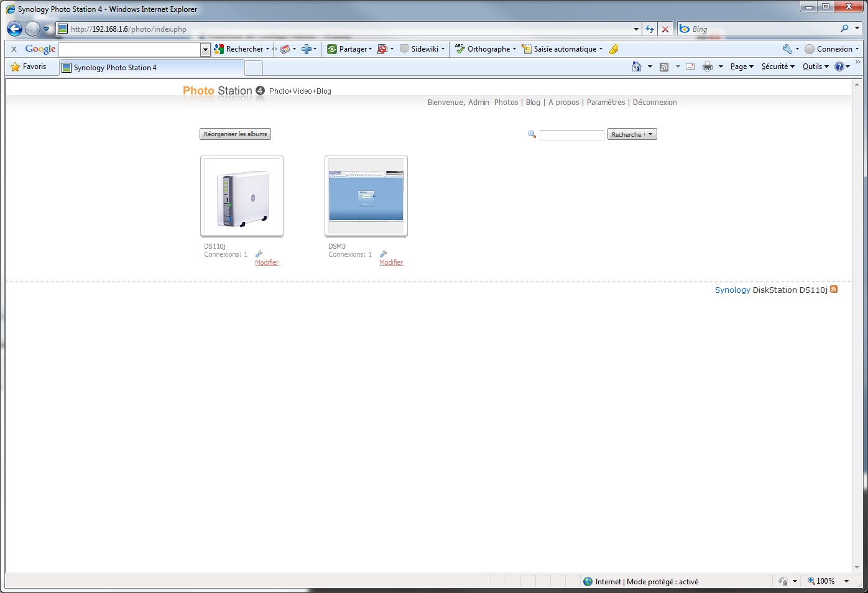The image size is (868, 593).
Task: Click the Google toolbar wrench settings icon
Action: coord(787,49)
